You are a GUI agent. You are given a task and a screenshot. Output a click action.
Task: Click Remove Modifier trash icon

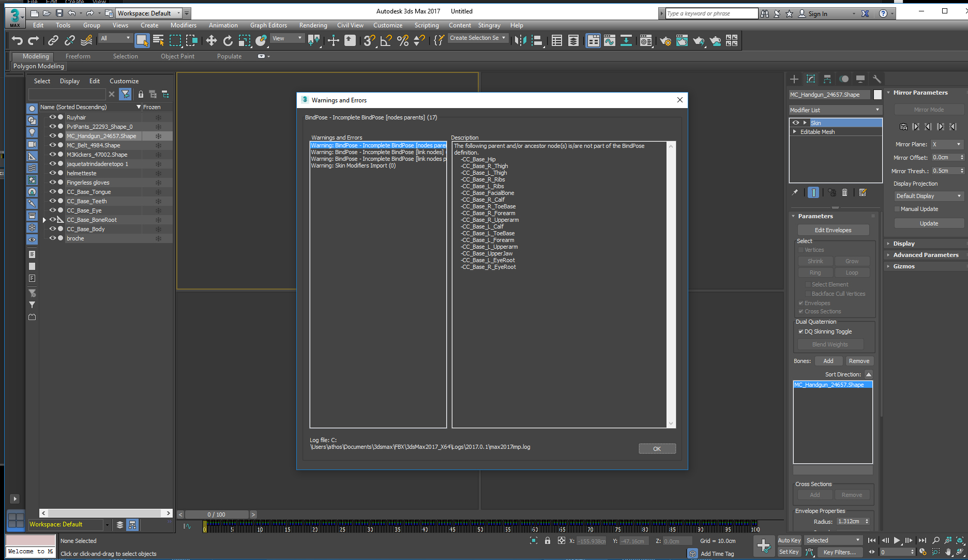[845, 192]
